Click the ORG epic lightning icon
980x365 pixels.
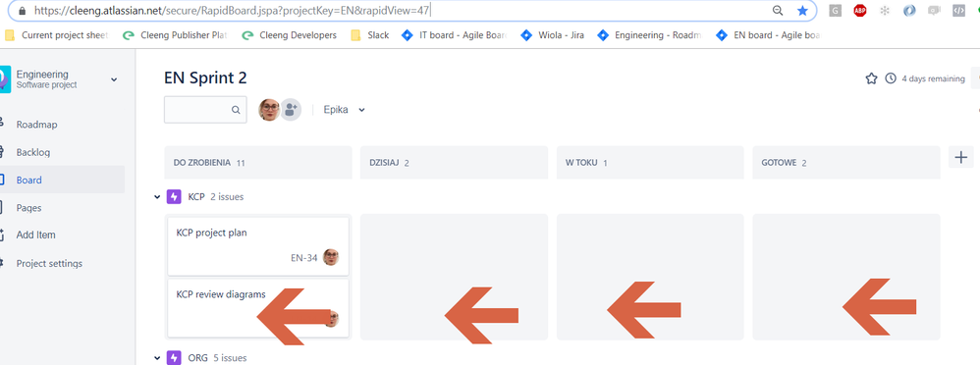(174, 357)
